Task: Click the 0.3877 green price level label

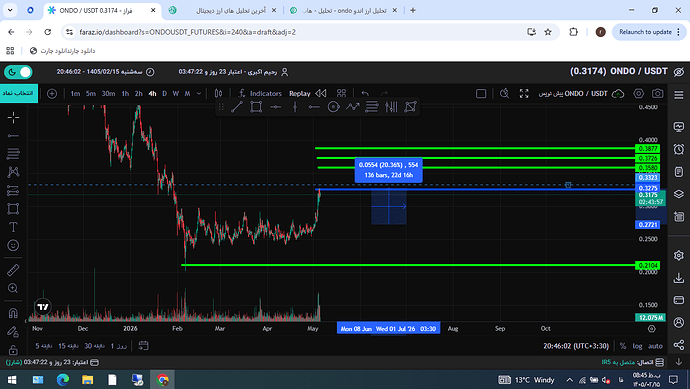Action: (x=648, y=149)
